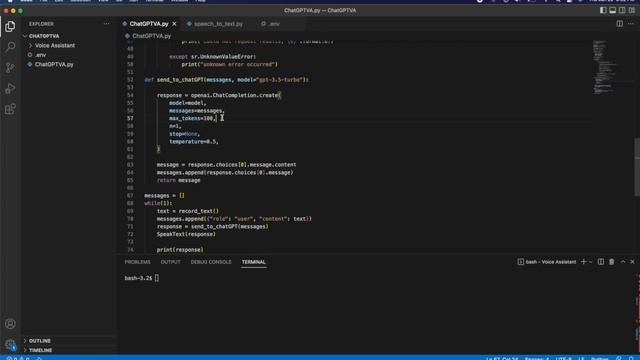This screenshot has width=640, height=360.
Task: Click the 'messages = []' code line
Action: pyautogui.click(x=164, y=196)
